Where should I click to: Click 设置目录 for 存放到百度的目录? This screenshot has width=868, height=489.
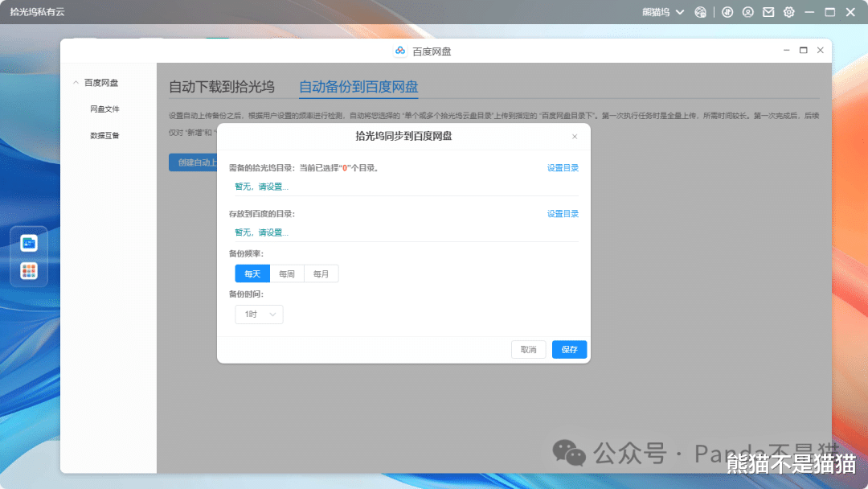coord(563,214)
